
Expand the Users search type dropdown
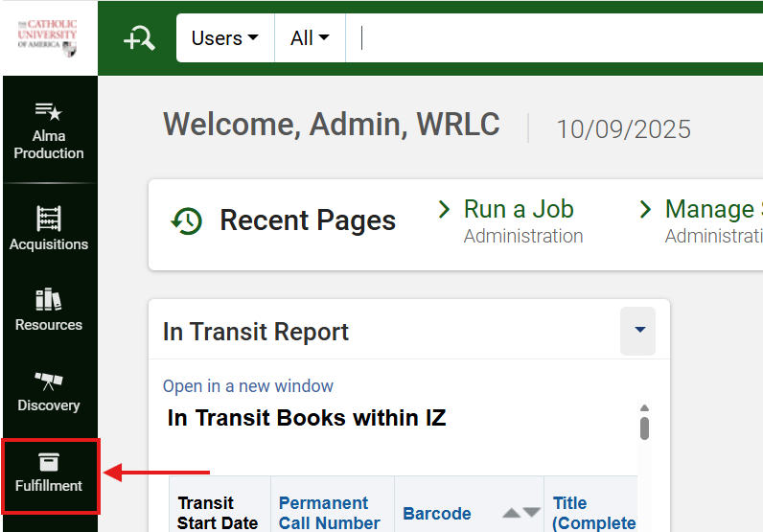coord(225,38)
